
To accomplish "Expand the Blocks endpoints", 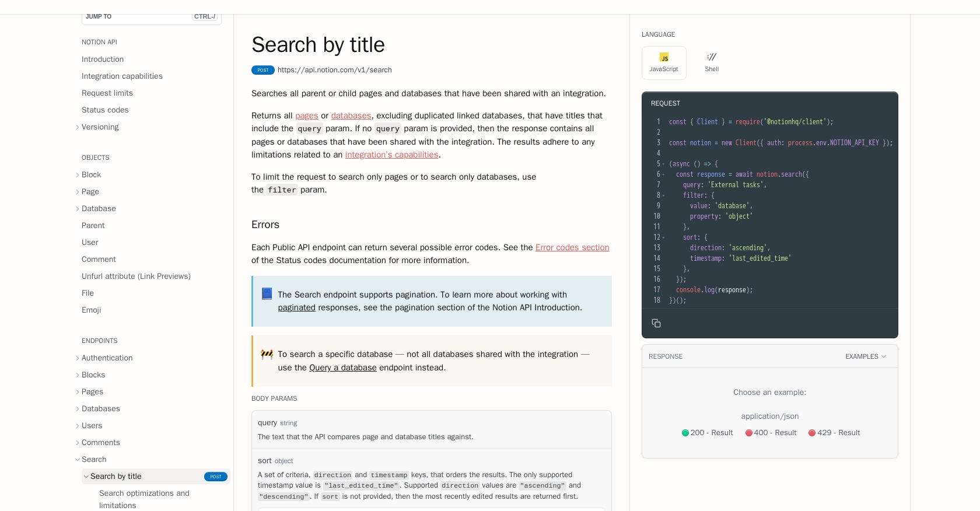I will point(78,375).
